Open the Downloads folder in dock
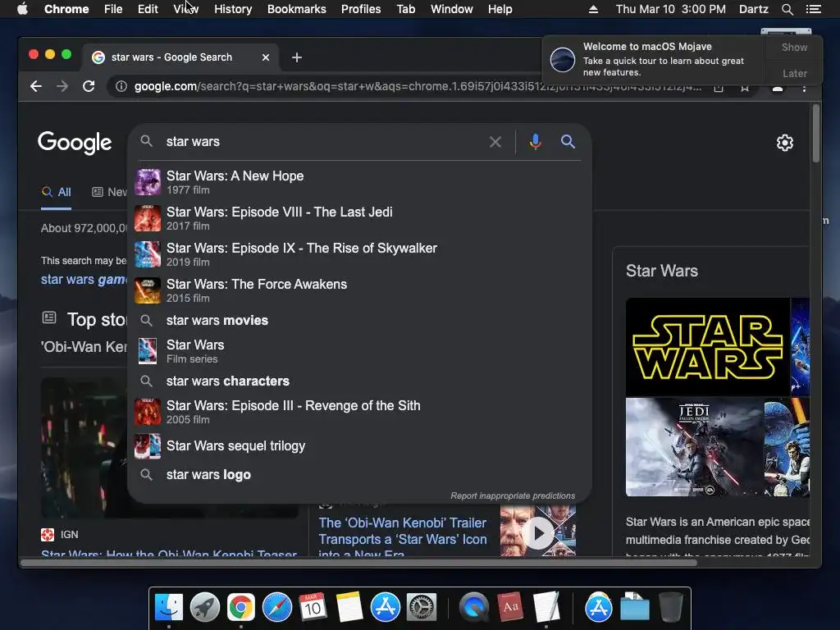The width and height of the screenshot is (840, 630). tap(635, 608)
